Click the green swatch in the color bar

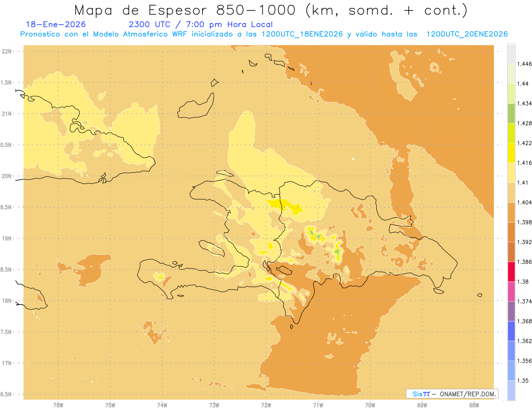click(x=511, y=113)
